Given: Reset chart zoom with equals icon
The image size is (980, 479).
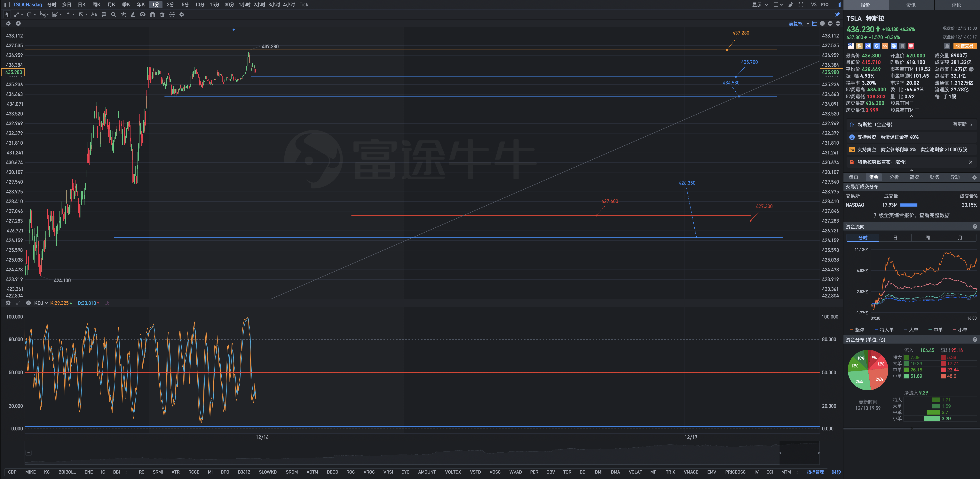Looking at the screenshot, I should pyautogui.click(x=822, y=24).
